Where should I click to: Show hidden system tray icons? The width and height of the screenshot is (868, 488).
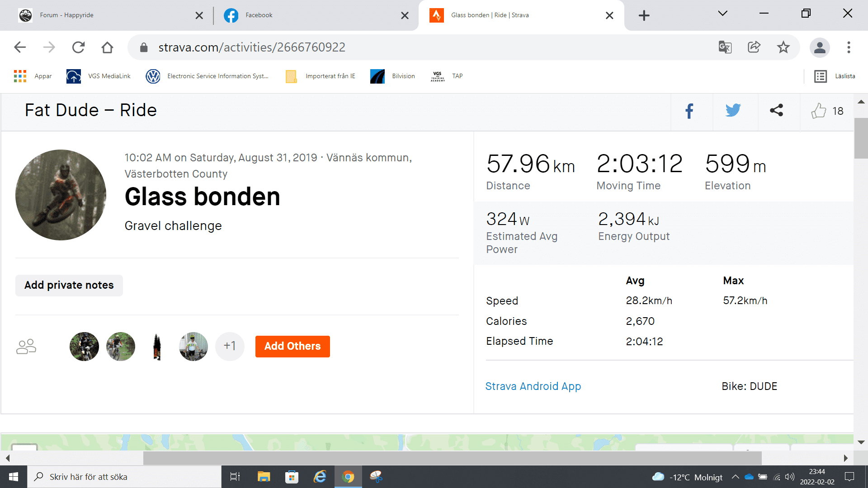point(735,477)
